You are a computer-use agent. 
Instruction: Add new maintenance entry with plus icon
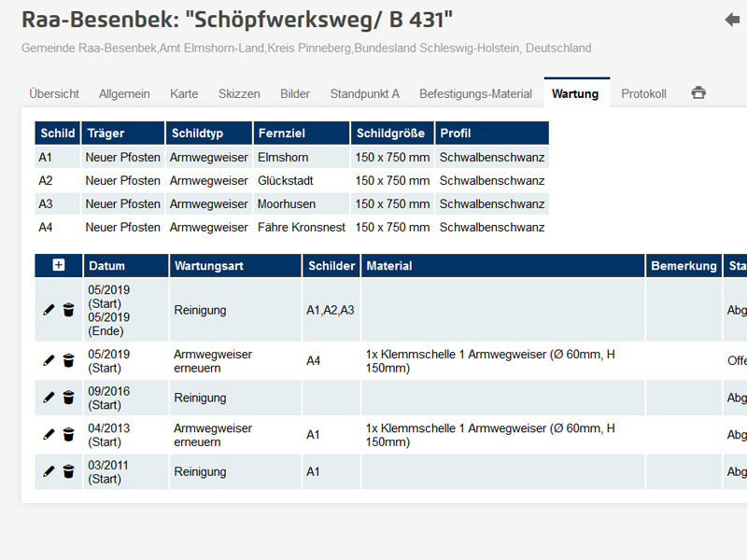[59, 266]
